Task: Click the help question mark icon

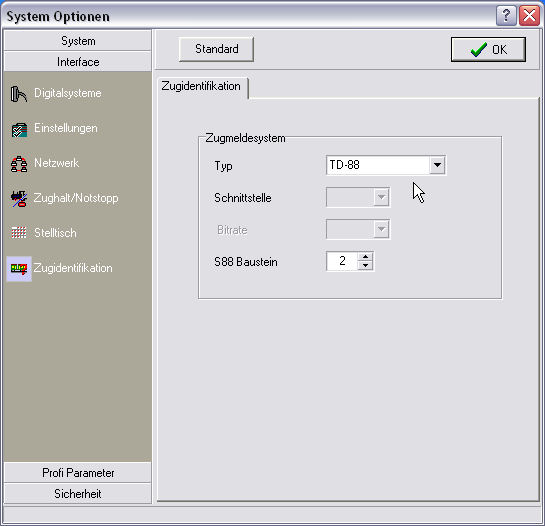Action: point(506,16)
